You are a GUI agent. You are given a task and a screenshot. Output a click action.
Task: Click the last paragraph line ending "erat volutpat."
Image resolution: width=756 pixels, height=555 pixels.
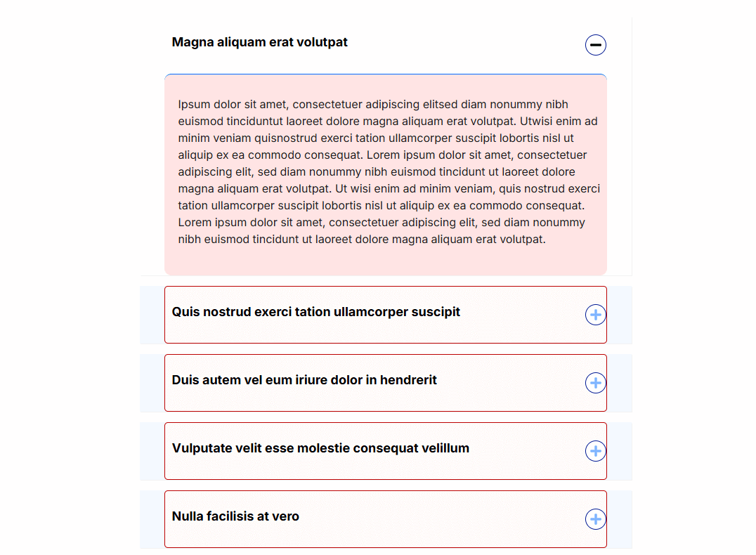point(362,240)
